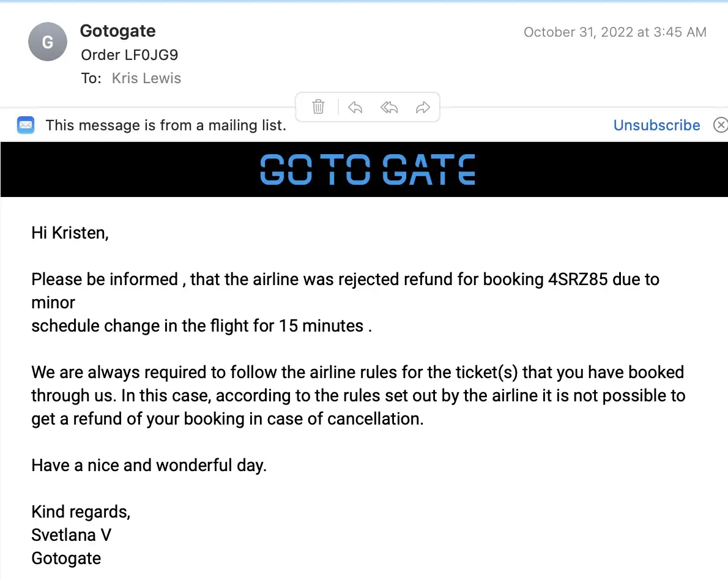Click the subject line Order LF0JG9
Screen dimensions: 728x580
[x=129, y=55]
